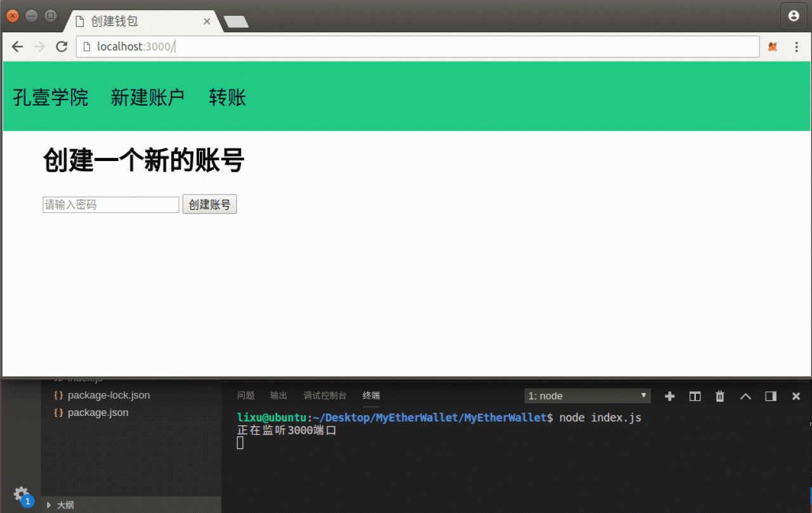Open the Chrome user profile icon
The height and width of the screenshot is (513, 812).
click(794, 16)
